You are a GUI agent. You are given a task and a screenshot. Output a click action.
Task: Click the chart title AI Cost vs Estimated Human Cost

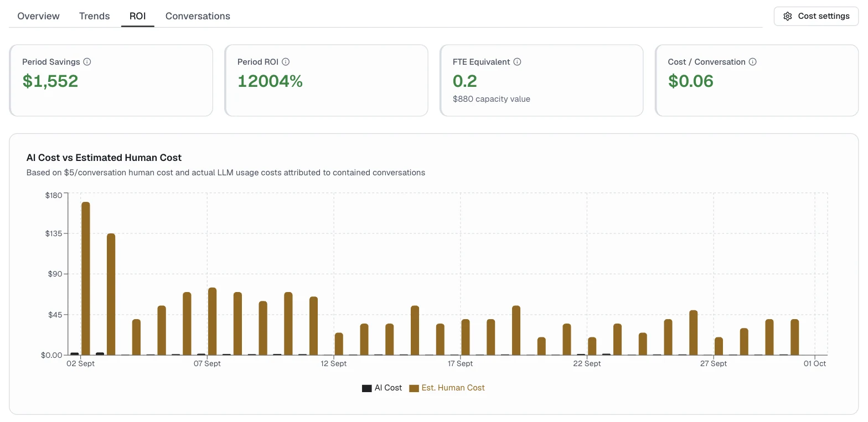[x=104, y=158]
